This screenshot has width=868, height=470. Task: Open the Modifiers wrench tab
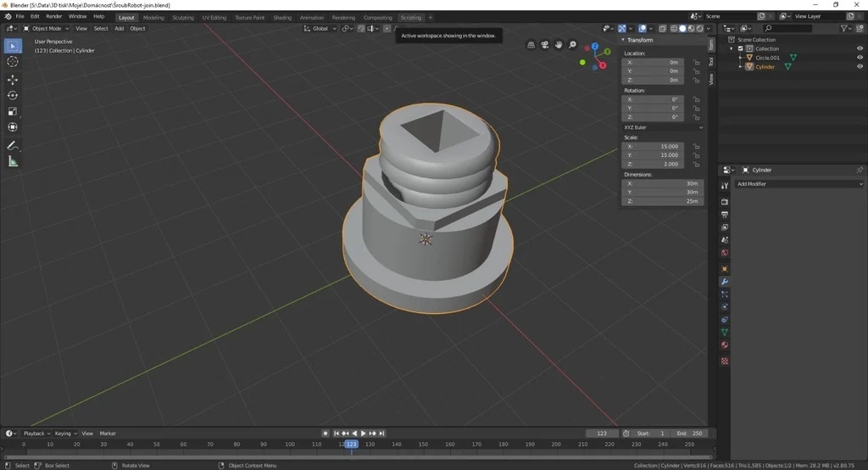coord(725,282)
